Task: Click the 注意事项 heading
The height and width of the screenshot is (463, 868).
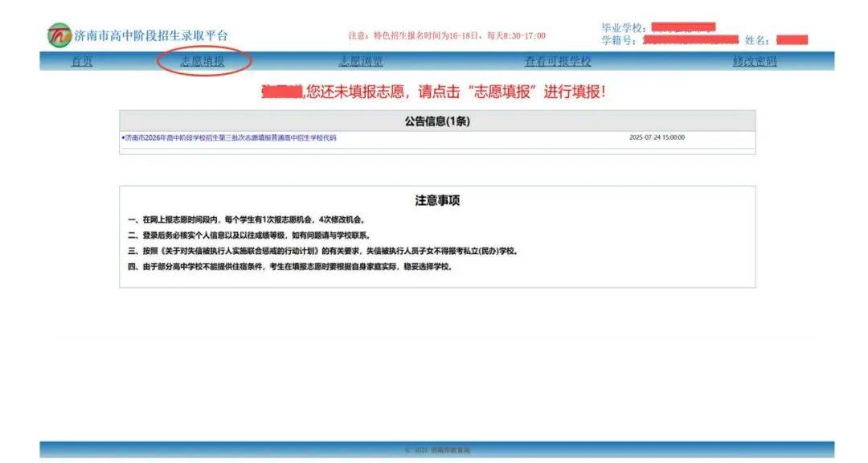Action: click(437, 200)
